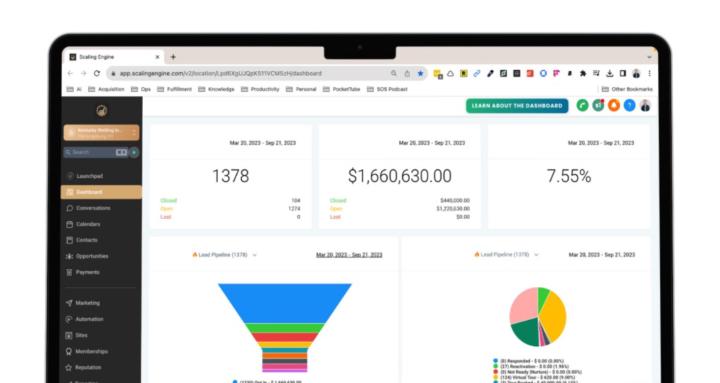Open the orange notifications bell icon
The width and height of the screenshot is (720, 383).
(613, 106)
